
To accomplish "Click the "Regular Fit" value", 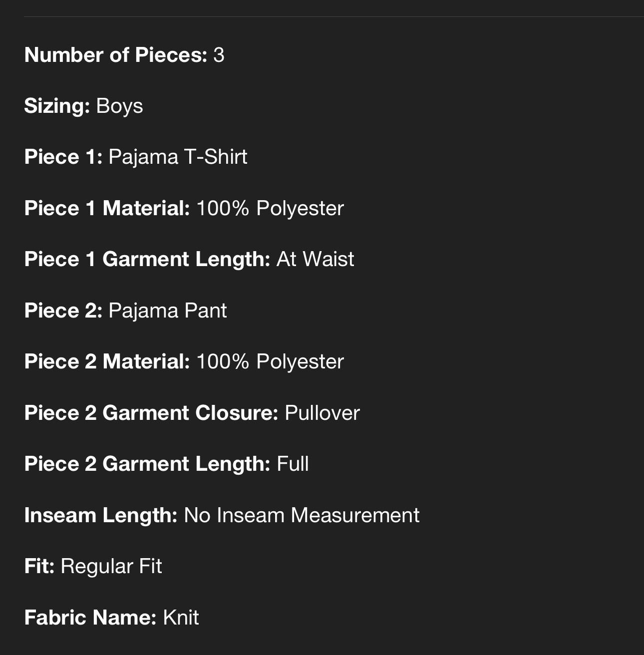I will tap(111, 567).
